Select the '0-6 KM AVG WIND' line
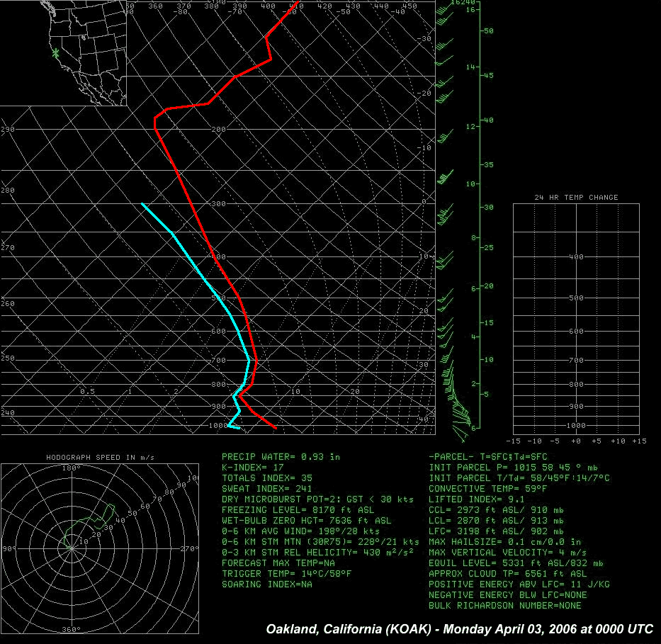661x644 pixels. [x=300, y=531]
